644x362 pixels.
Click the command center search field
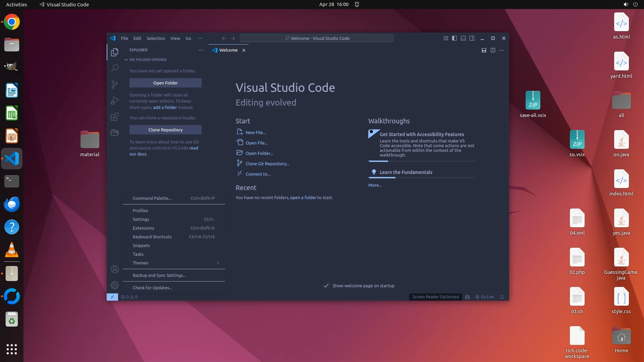[x=317, y=38]
